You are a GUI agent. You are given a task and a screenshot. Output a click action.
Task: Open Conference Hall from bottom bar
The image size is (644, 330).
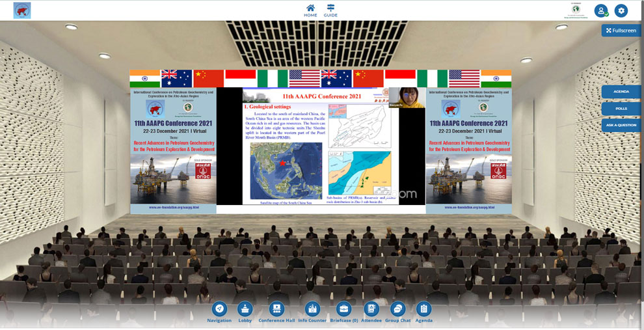(x=276, y=312)
